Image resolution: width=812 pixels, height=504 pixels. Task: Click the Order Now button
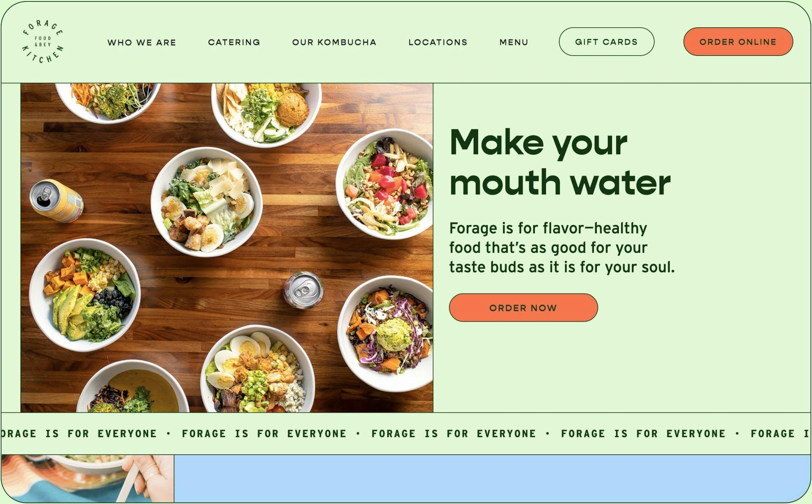coord(523,308)
